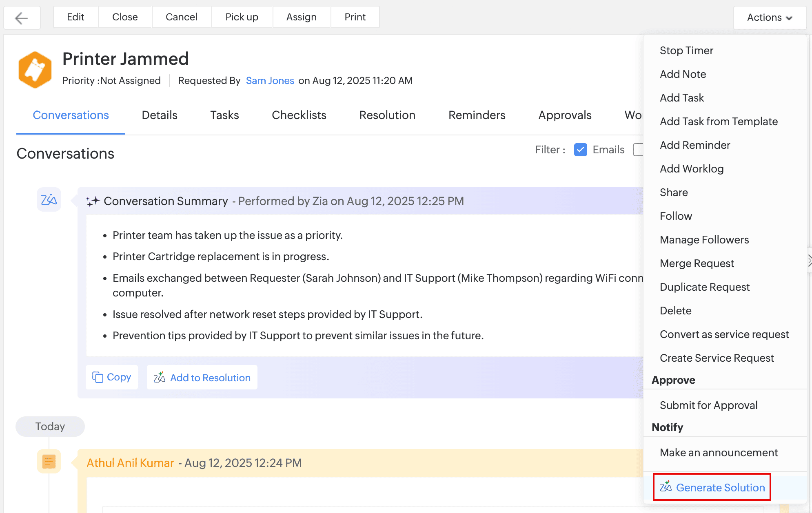This screenshot has height=513, width=812.
Task: Click the Pick up button
Action: [x=242, y=17]
